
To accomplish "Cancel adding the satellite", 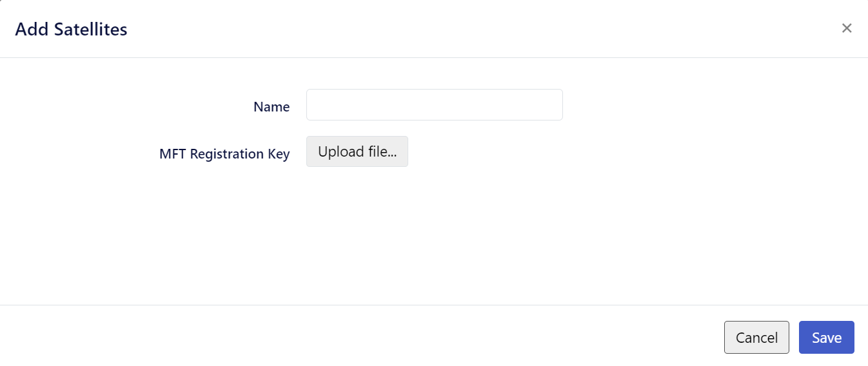I will pos(756,338).
